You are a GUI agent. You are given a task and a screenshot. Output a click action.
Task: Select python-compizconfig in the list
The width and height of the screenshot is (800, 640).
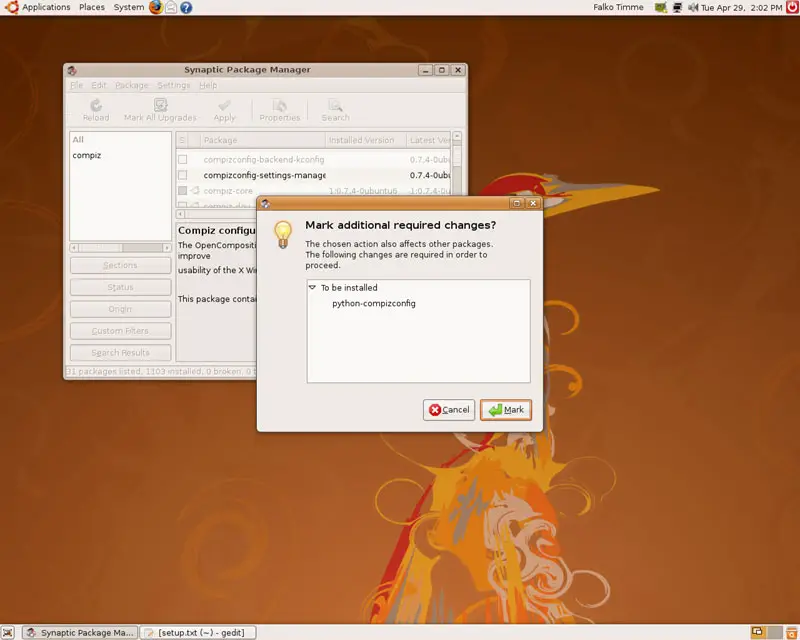coord(373,303)
